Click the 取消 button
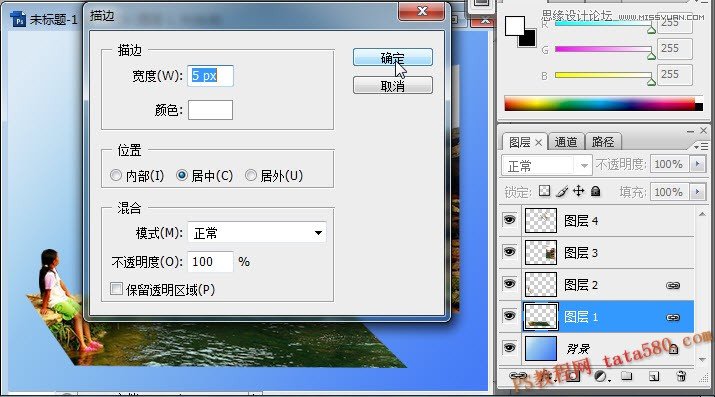 [x=393, y=85]
